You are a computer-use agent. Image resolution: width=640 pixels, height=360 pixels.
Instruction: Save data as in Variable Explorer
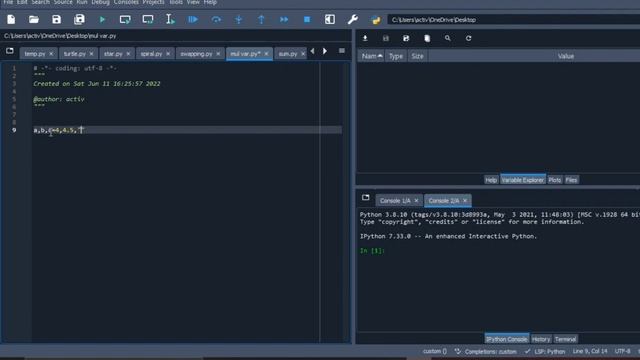(x=406, y=38)
